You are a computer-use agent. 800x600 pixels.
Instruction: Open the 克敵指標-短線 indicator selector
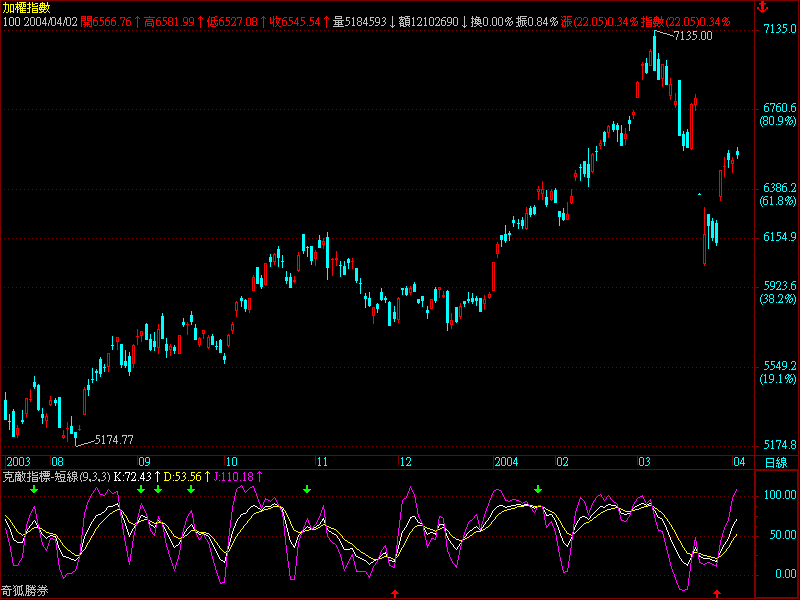(55, 477)
